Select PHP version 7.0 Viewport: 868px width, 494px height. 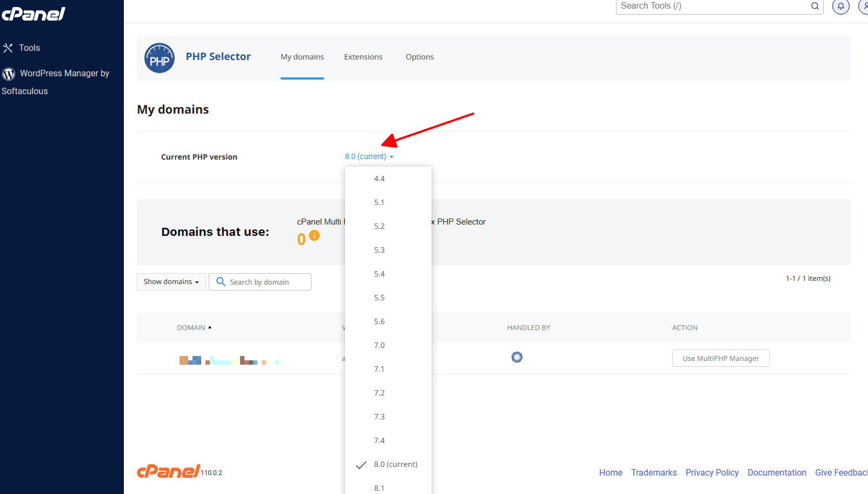coord(388,345)
